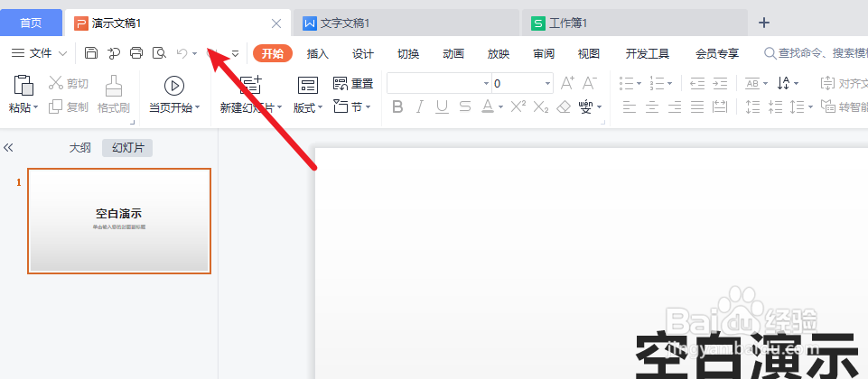Image resolution: width=868 pixels, height=379 pixels.
Task: Expand numbered list dropdown arrow
Action: (670, 84)
